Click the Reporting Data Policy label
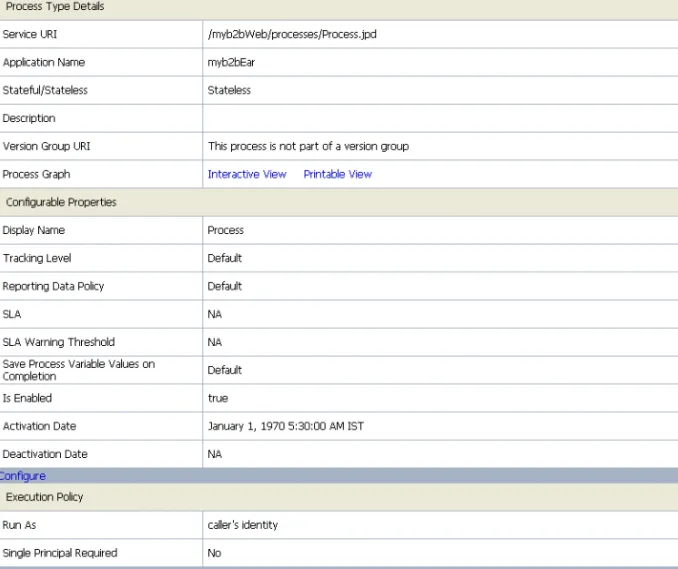 (x=53, y=286)
